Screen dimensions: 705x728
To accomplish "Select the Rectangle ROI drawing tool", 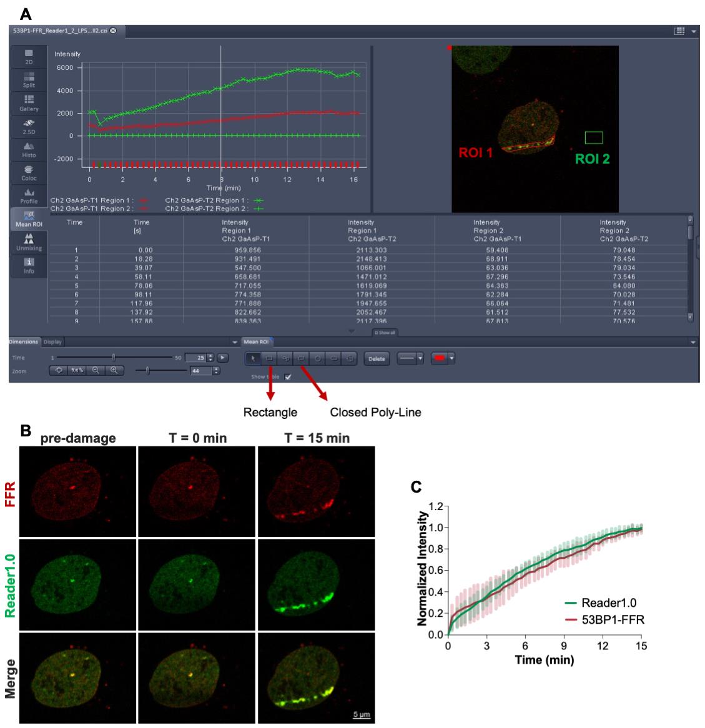I will 269,358.
